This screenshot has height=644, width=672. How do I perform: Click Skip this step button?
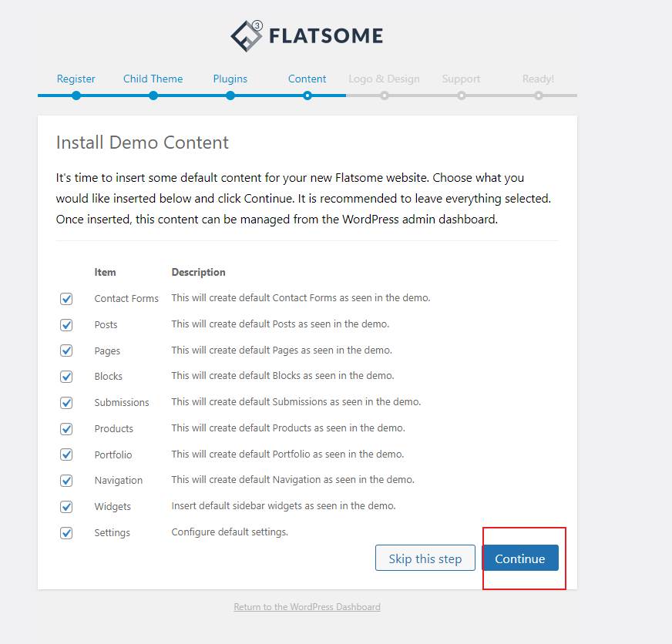[425, 558]
